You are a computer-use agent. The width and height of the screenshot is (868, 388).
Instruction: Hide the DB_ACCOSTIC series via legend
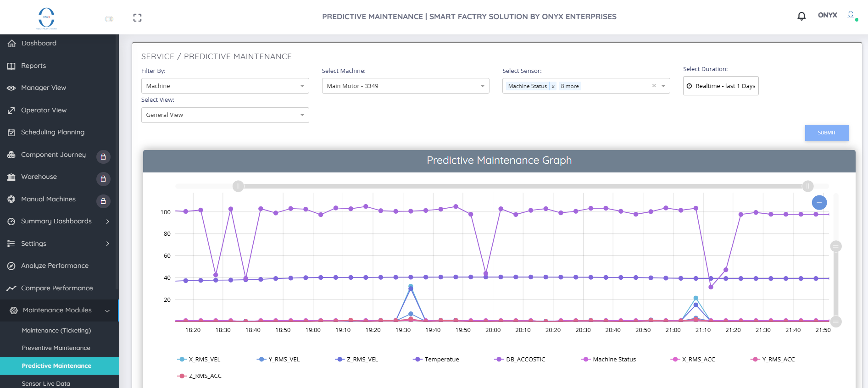520,360
